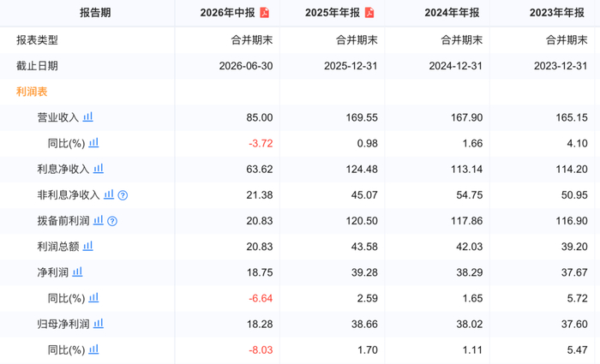Select the 同比 value 5.72
Viewport: 600px width, 364px height.
tap(577, 298)
